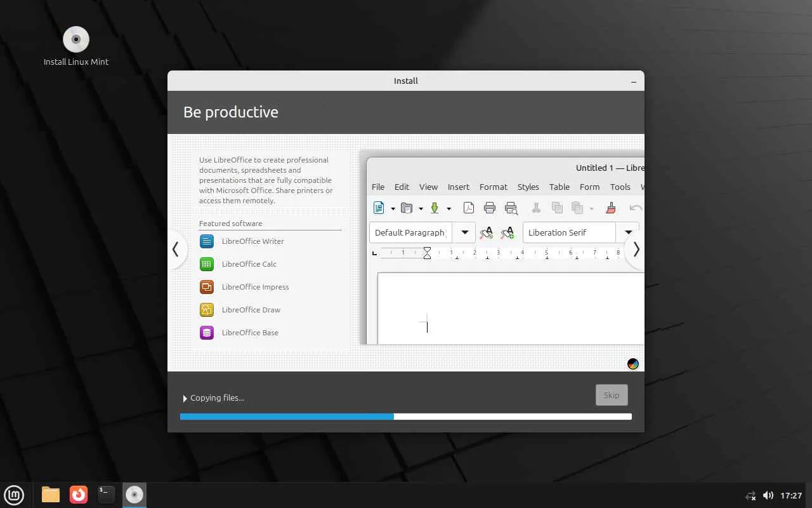The image size is (812, 508).
Task: Open the Edit menu in the Writer preview
Action: [402, 187]
